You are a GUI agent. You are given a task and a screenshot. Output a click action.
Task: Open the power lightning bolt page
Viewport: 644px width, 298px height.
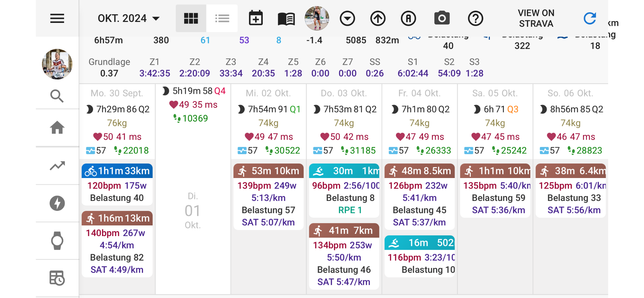tap(57, 204)
